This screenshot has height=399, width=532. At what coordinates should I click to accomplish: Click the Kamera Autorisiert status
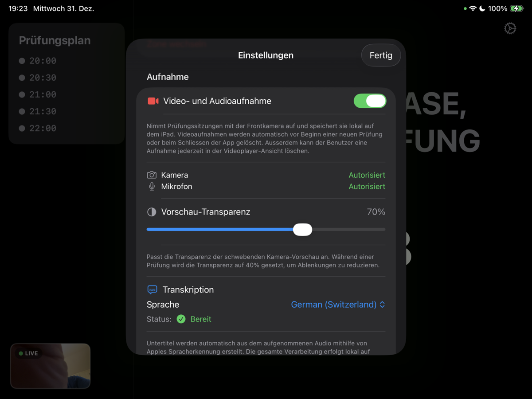[x=367, y=175]
